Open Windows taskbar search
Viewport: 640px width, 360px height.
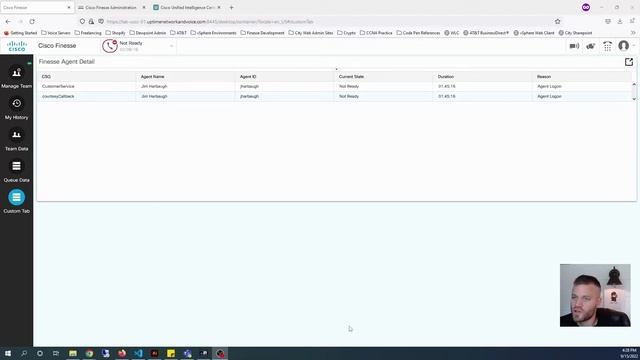coord(24,353)
